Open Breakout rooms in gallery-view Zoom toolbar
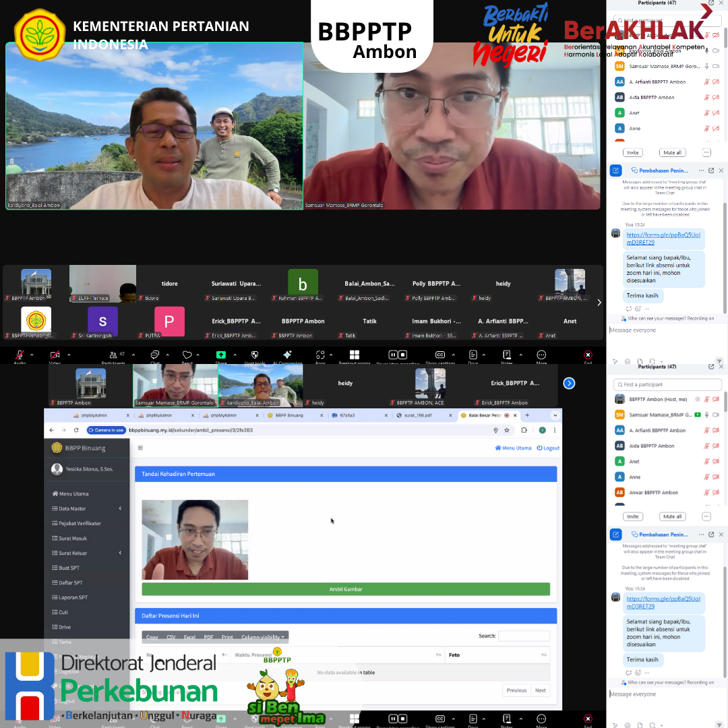 click(355, 355)
